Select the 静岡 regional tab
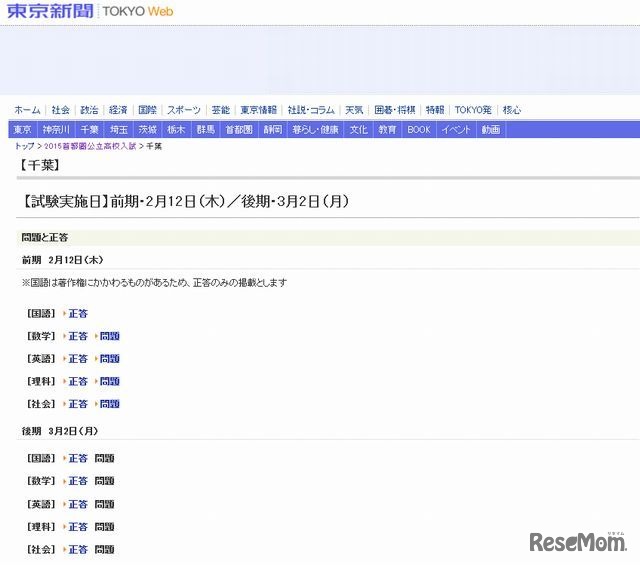 point(272,130)
